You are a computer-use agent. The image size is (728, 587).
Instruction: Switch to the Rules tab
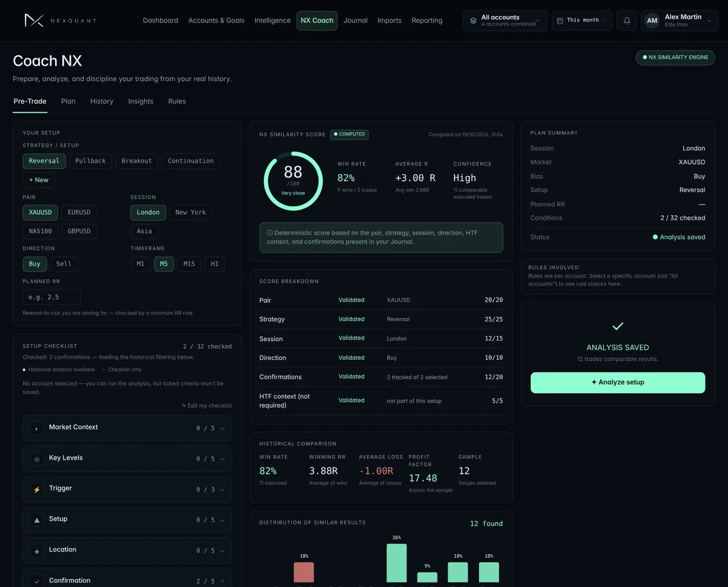pos(177,101)
